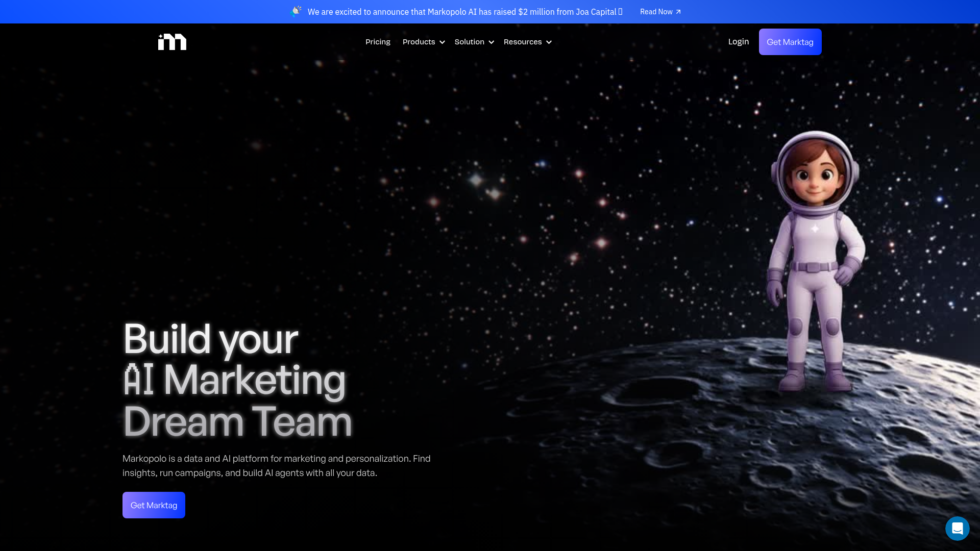Open the Pricing page
The width and height of the screenshot is (980, 551).
pyautogui.click(x=378, y=42)
